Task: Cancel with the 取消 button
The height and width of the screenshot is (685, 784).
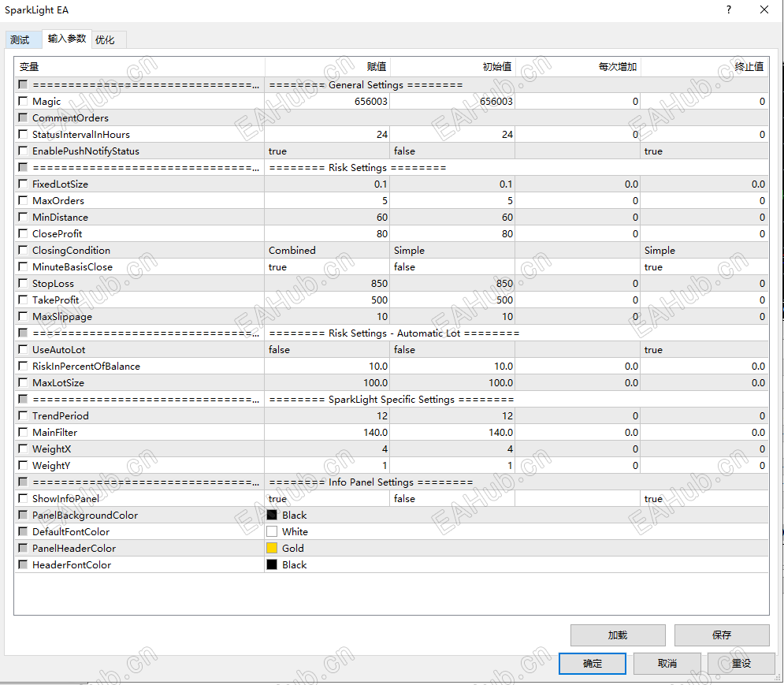Action: pyautogui.click(x=667, y=664)
